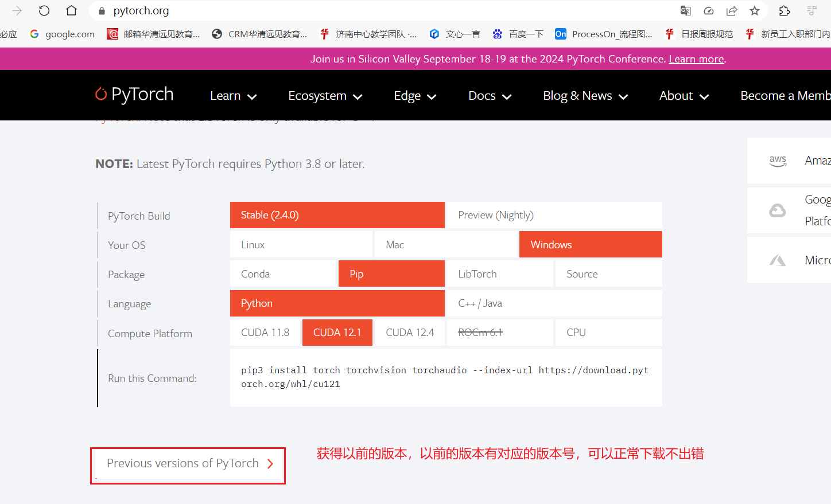Open the ProcessOn_流程图 bookmark

[x=604, y=34]
